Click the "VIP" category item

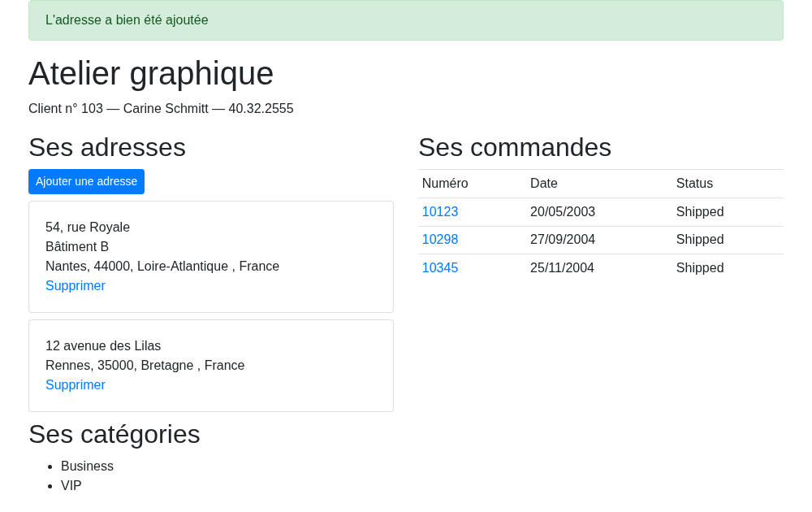(71, 485)
